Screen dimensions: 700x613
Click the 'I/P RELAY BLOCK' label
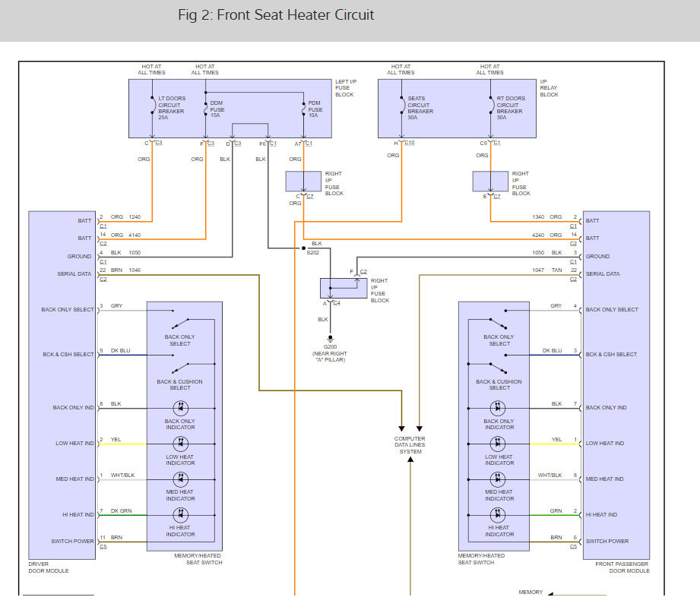[x=549, y=88]
